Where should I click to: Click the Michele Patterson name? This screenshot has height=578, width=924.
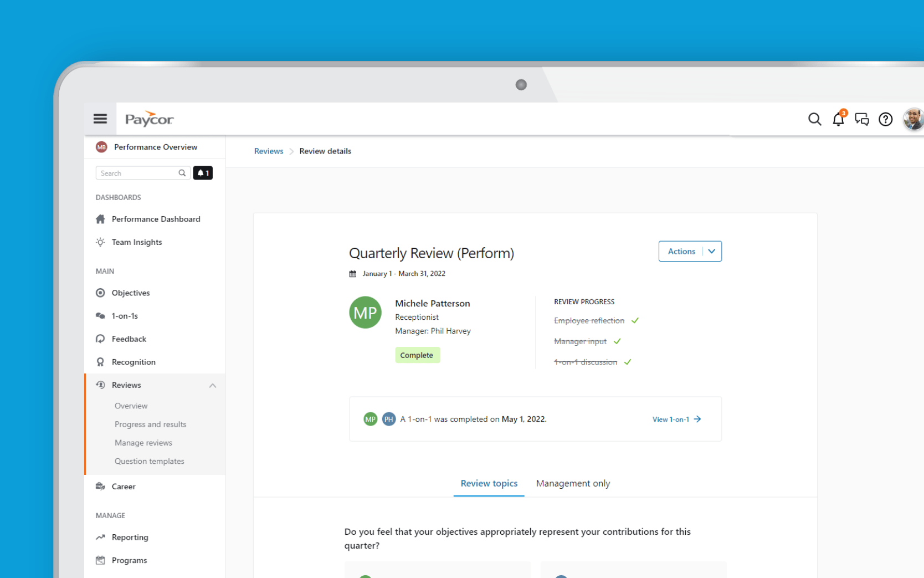tap(432, 303)
